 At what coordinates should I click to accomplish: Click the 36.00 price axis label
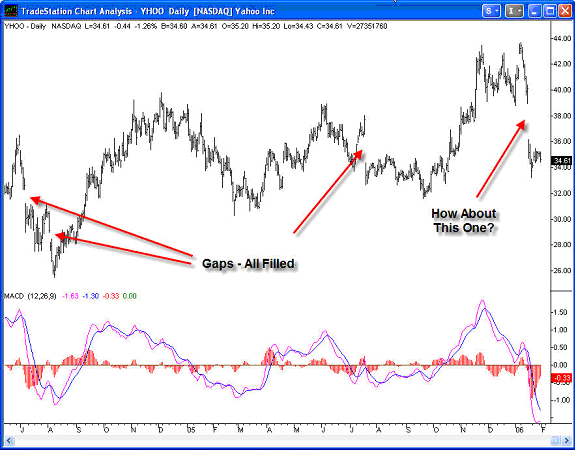point(563,142)
